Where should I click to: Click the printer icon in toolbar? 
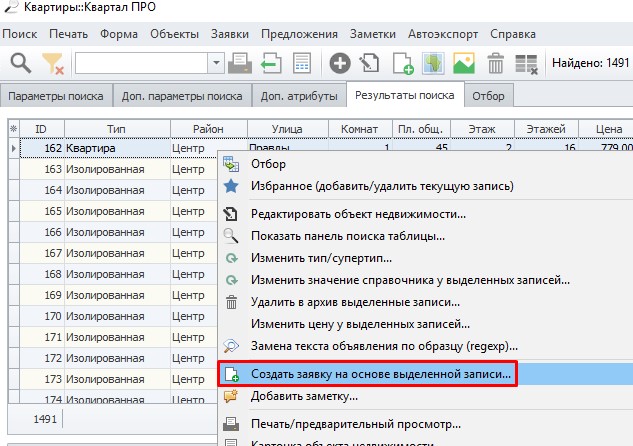click(x=240, y=63)
